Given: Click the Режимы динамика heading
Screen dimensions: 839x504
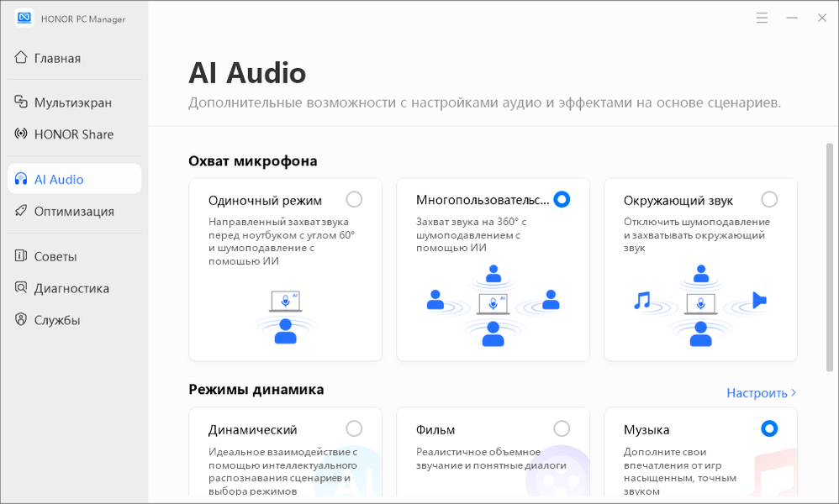Looking at the screenshot, I should [256, 390].
